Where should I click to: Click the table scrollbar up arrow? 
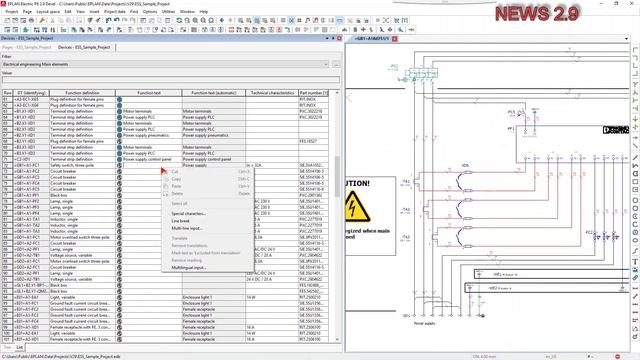[x=337, y=93]
